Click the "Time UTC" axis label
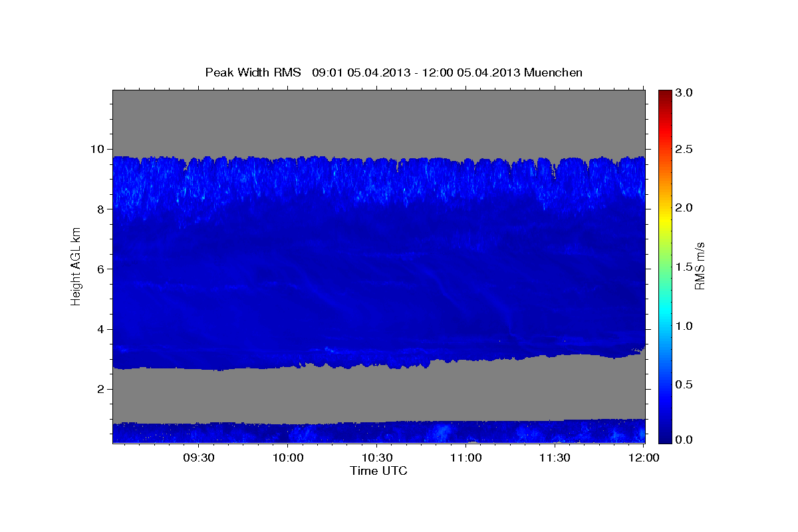 point(378,471)
